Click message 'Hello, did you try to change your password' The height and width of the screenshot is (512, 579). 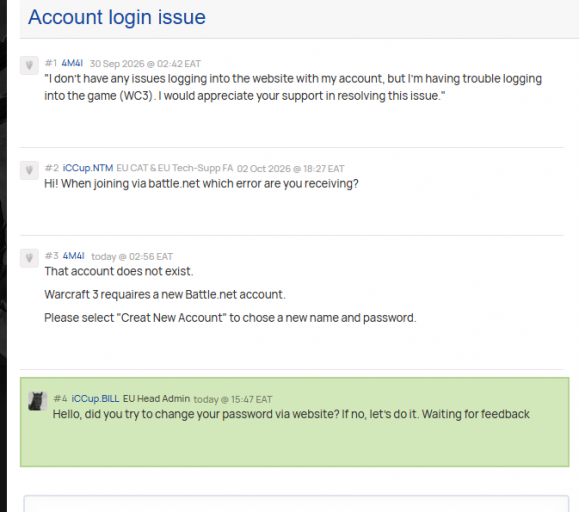point(291,414)
